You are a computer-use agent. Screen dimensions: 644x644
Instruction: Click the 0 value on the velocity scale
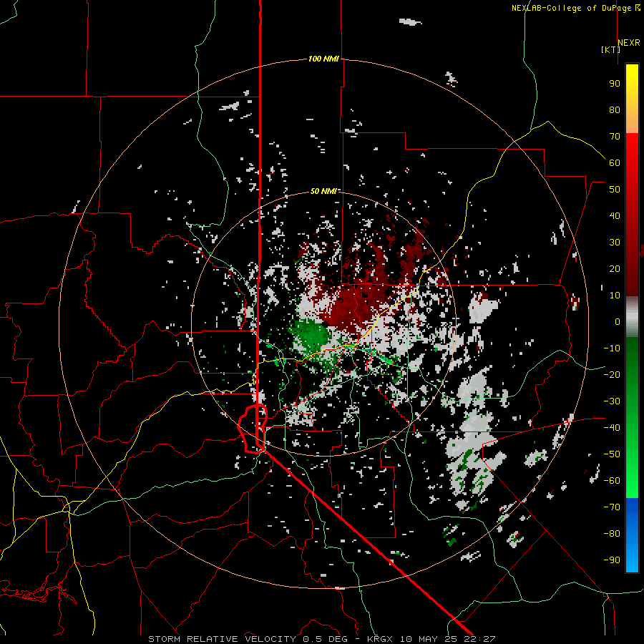click(x=618, y=322)
